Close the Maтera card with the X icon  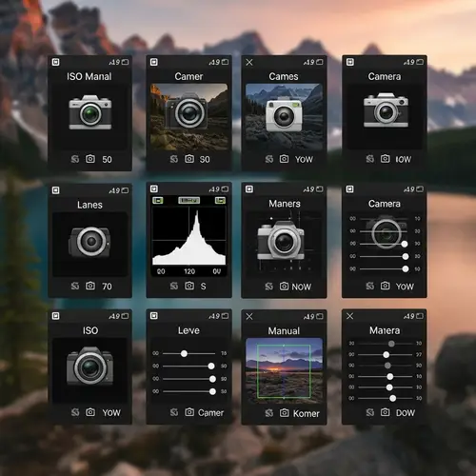[349, 316]
